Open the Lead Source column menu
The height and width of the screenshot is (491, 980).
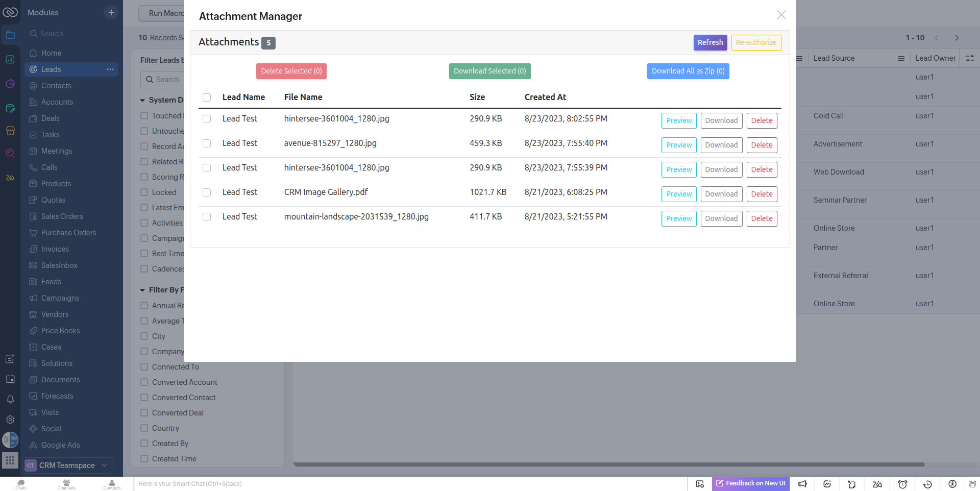point(901,59)
